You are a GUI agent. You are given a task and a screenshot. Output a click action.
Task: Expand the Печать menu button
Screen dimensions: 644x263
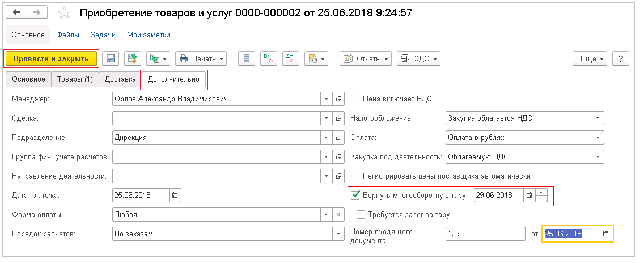point(201,58)
